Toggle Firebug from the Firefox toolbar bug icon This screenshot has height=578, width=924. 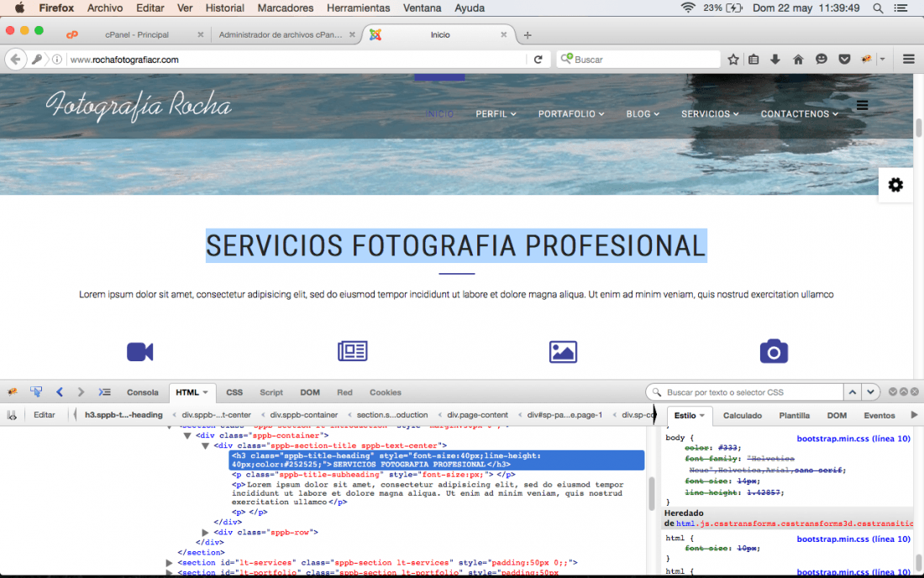coord(866,60)
